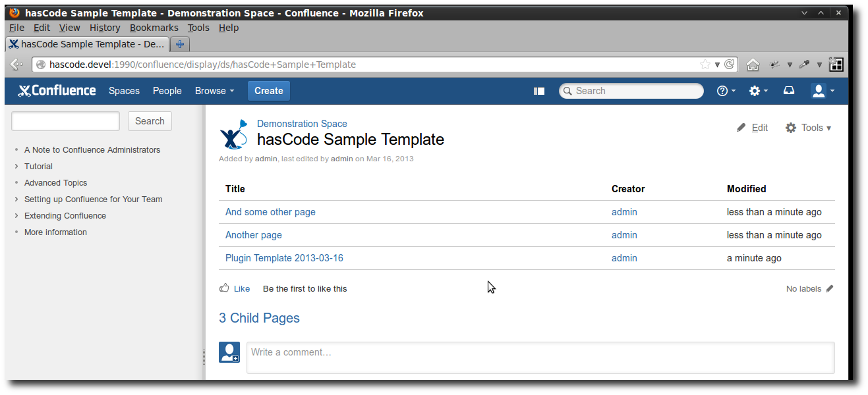Open the help question mark icon
The image size is (868, 395).
[x=724, y=91]
